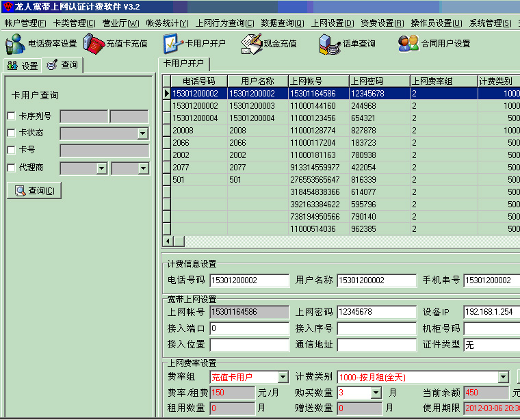
Task: Open the 帐务统计 menu
Action: click(168, 23)
